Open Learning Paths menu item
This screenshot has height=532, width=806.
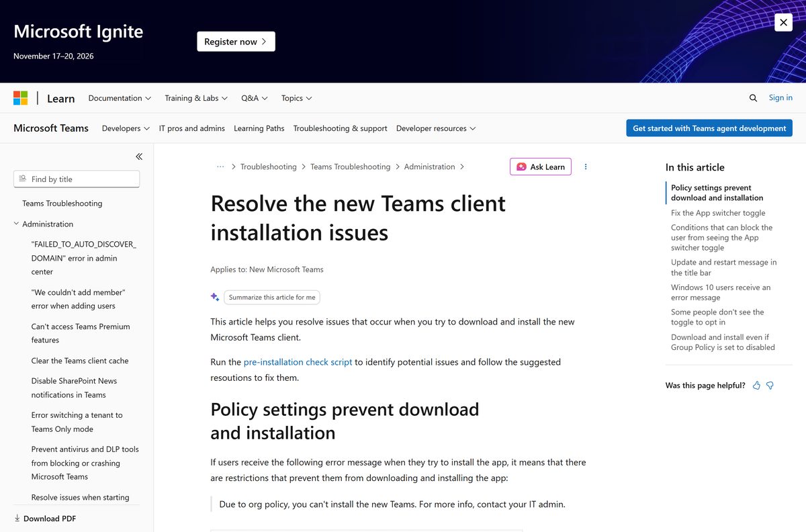(x=259, y=128)
